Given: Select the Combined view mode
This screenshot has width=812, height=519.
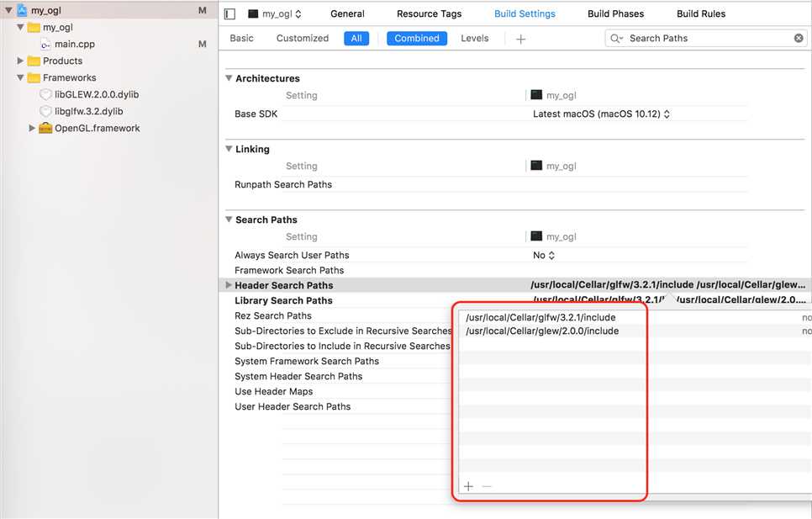Looking at the screenshot, I should (x=417, y=39).
